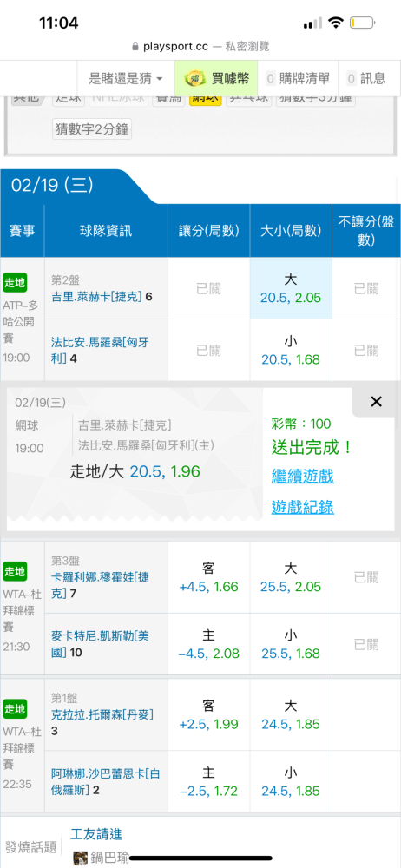Click the 繼續遊戲 link
Image resolution: width=401 pixels, height=868 pixels.
302,476
